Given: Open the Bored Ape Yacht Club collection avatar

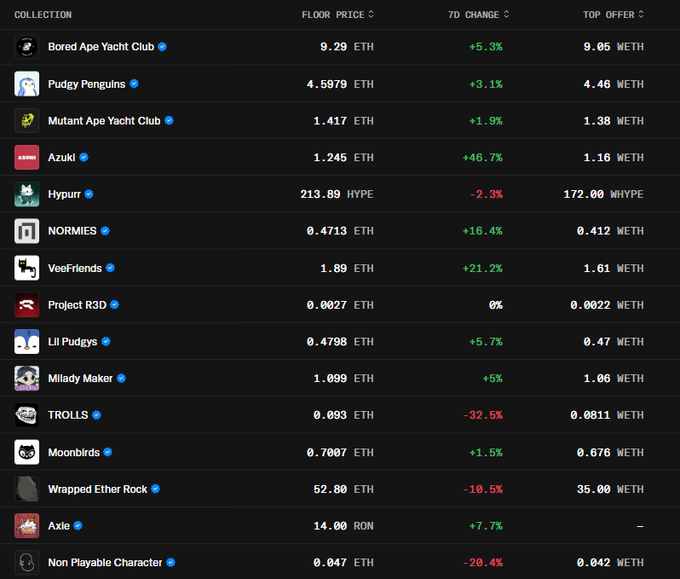Looking at the screenshot, I should click(26, 47).
